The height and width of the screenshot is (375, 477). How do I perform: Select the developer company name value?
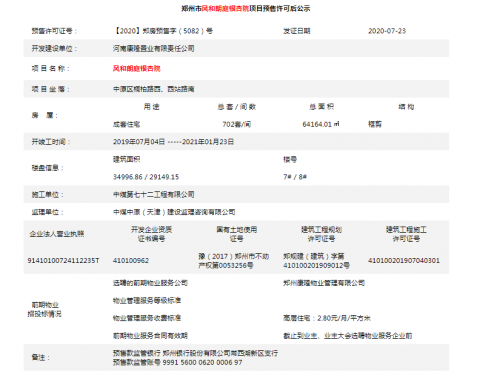154,49
